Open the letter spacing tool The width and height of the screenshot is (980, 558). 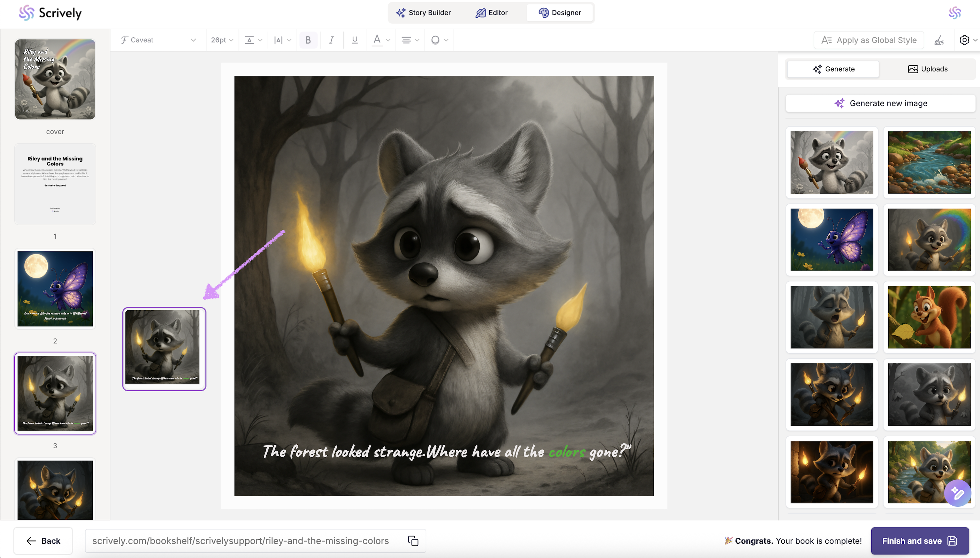282,40
